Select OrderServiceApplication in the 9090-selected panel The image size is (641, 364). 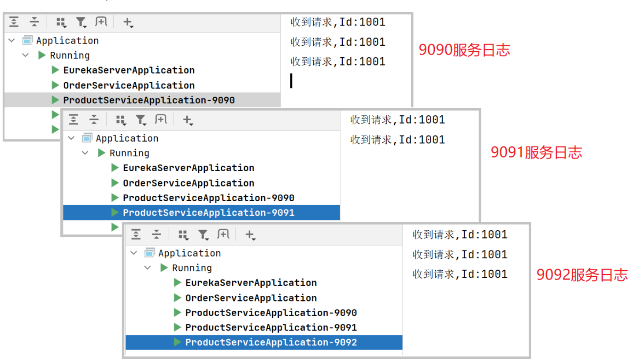coord(129,85)
